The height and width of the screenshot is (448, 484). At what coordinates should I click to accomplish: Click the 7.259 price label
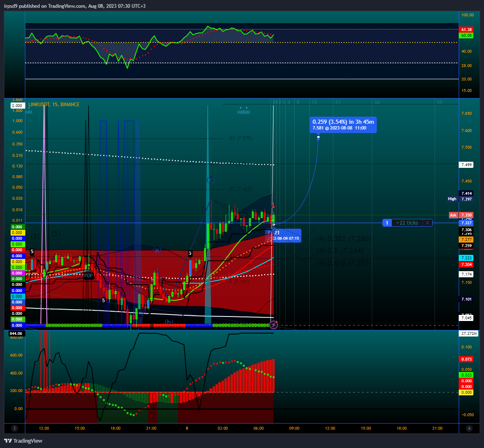(466, 246)
